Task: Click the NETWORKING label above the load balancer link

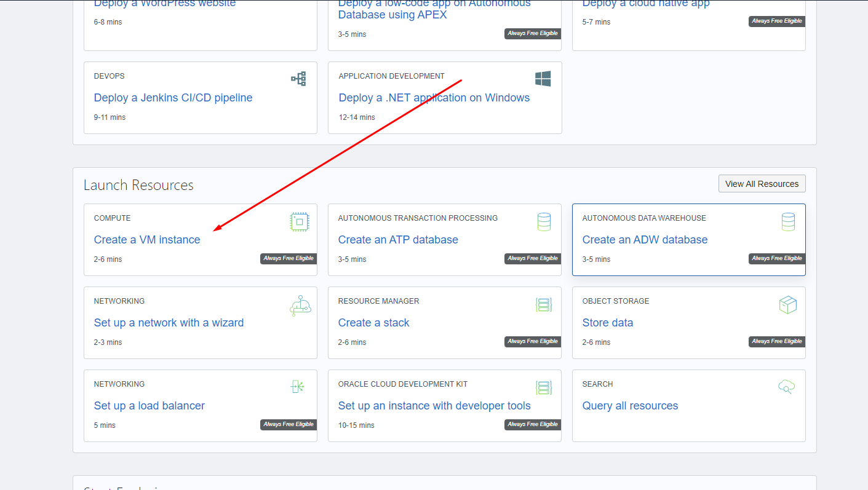Action: pyautogui.click(x=119, y=384)
